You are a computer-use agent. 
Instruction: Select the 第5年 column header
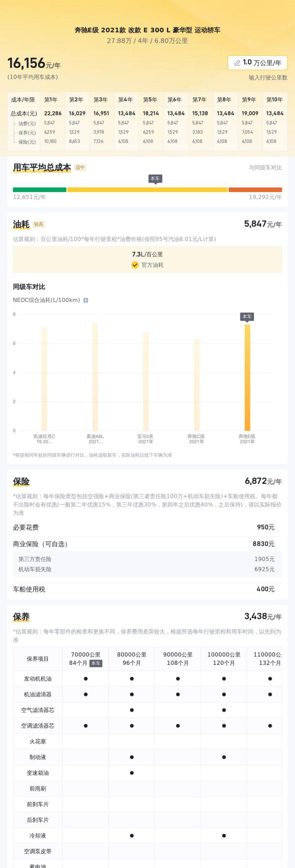(x=150, y=100)
